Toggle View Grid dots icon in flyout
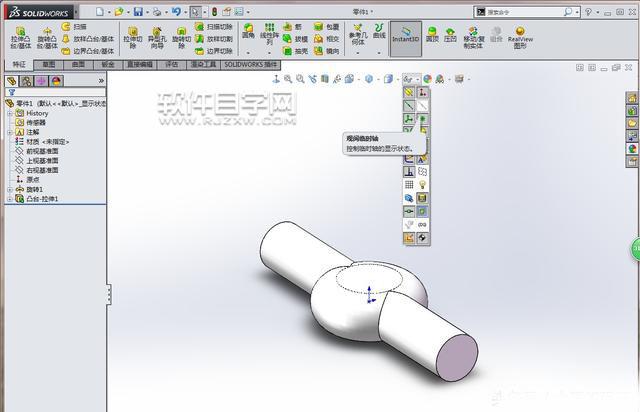 pos(409,185)
